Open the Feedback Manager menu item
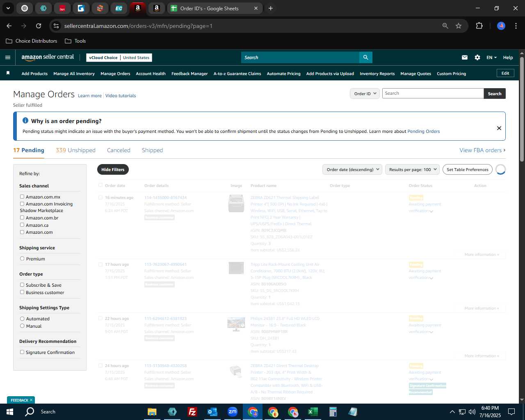This screenshot has height=420, width=525. (x=189, y=74)
